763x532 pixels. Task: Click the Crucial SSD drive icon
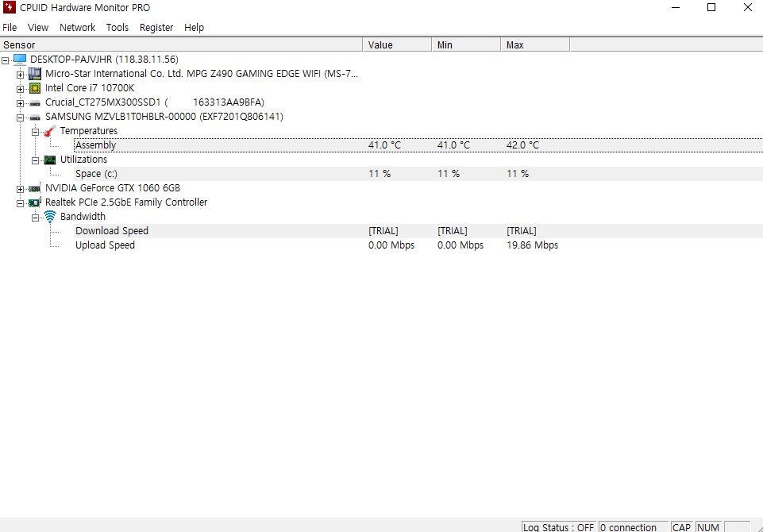pyautogui.click(x=35, y=102)
